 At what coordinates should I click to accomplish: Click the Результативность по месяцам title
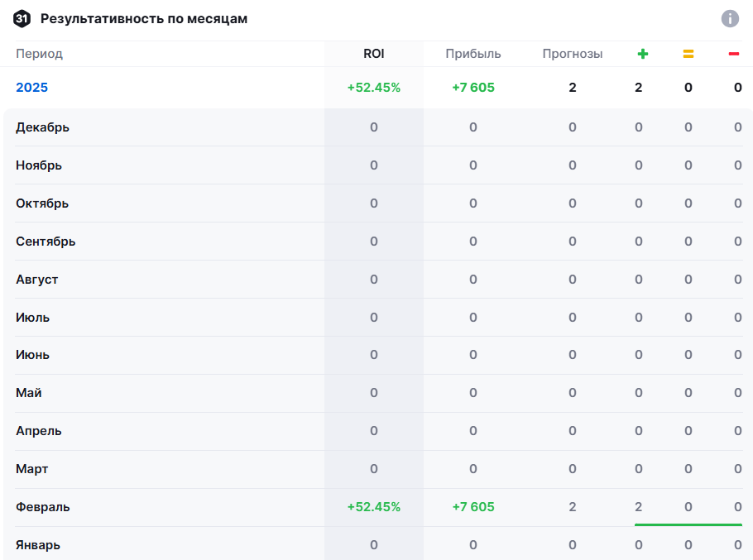144,18
